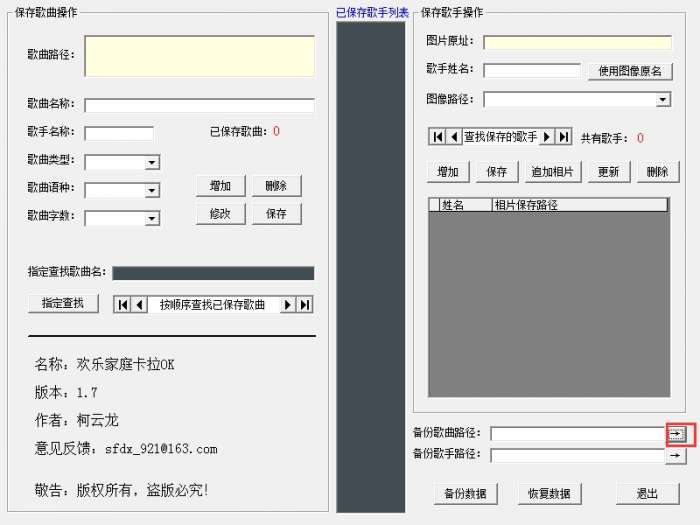The height and width of the screenshot is (525, 700).
Task: Focus the 歌曲名称 input field
Action: point(200,106)
